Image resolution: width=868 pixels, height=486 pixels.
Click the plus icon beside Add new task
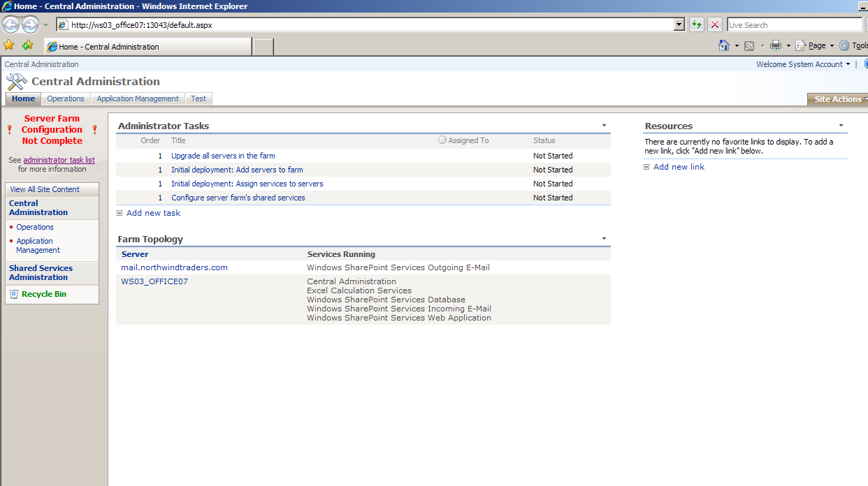(x=120, y=213)
